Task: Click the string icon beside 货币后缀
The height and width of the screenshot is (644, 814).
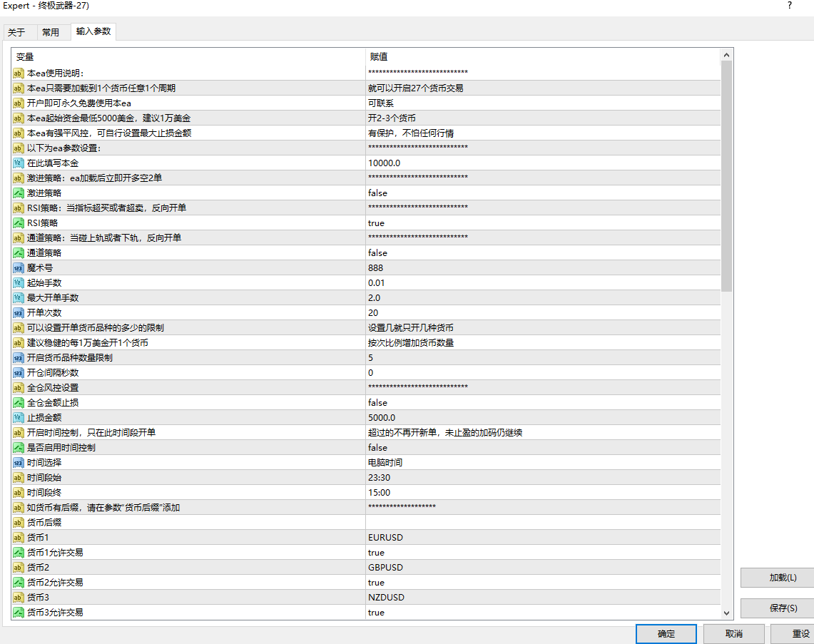Action: pyautogui.click(x=18, y=523)
